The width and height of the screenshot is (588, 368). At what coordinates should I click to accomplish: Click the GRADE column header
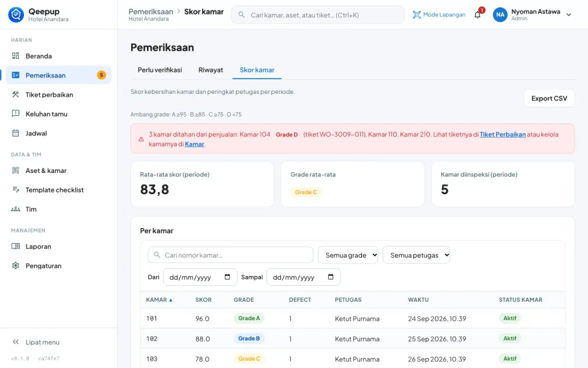click(x=244, y=300)
